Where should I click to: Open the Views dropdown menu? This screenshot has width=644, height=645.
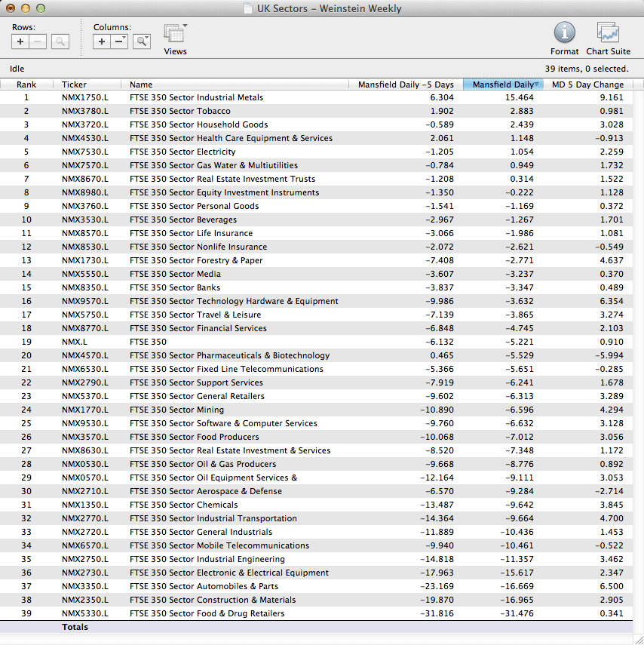click(175, 35)
